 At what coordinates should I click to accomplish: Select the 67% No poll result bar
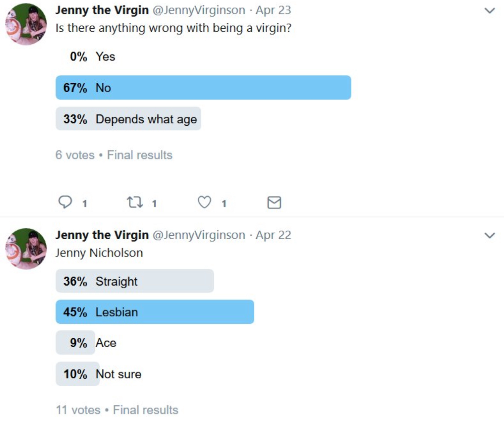[x=203, y=88]
